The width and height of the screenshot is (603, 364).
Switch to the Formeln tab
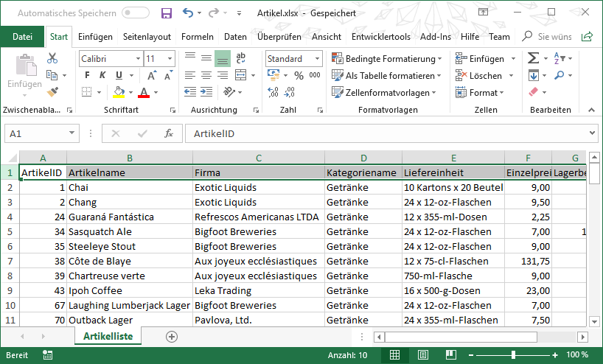198,37
